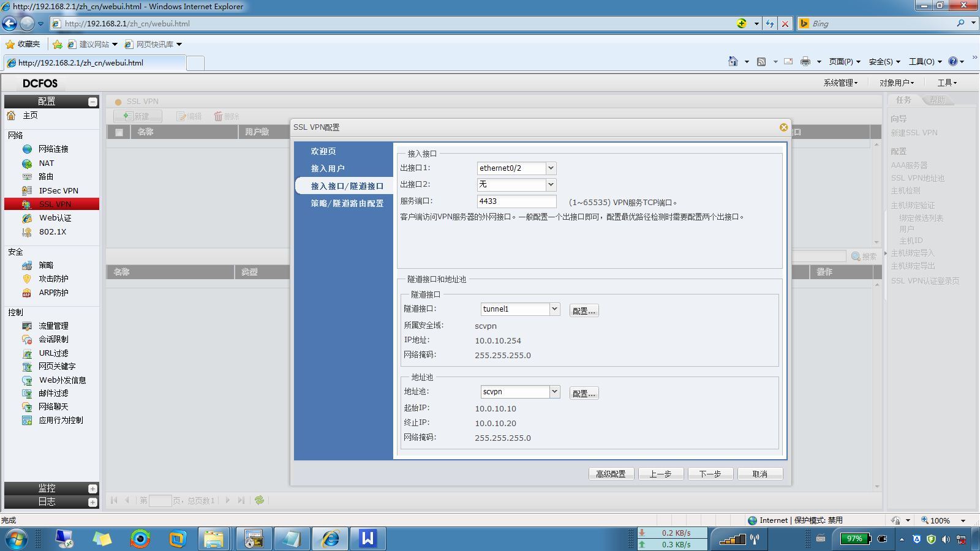This screenshot has width=980, height=551.
Task: Open the IPSec VPN icon
Action: [x=27, y=191]
